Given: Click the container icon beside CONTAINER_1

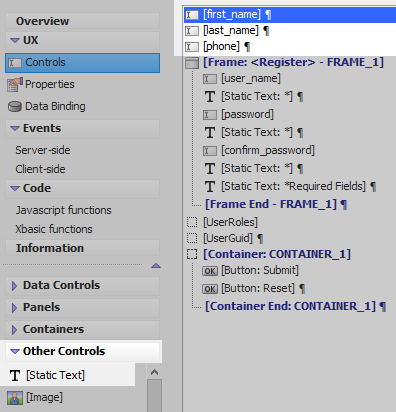Looking at the screenshot, I should (192, 254).
